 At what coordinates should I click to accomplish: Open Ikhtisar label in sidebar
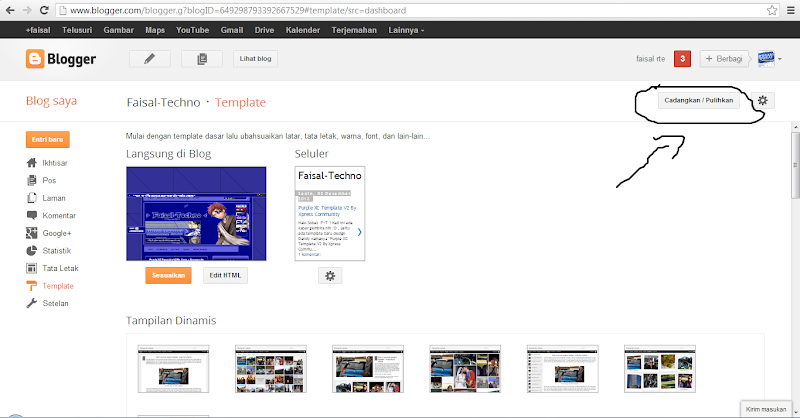55,163
